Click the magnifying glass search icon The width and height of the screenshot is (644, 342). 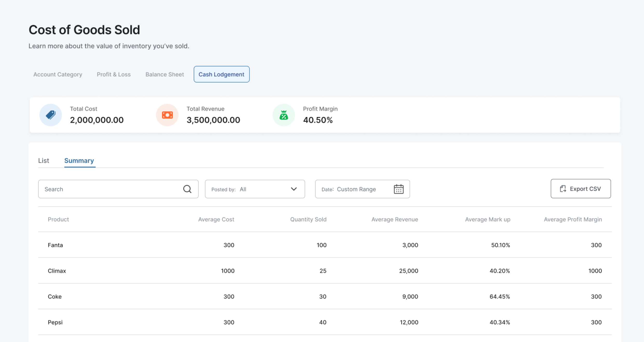[187, 189]
